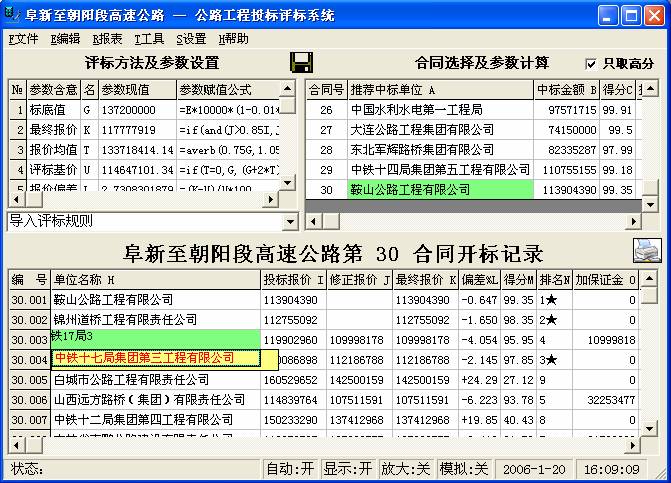Open the T工具 menu
This screenshot has height=483, width=671.
pyautogui.click(x=149, y=39)
